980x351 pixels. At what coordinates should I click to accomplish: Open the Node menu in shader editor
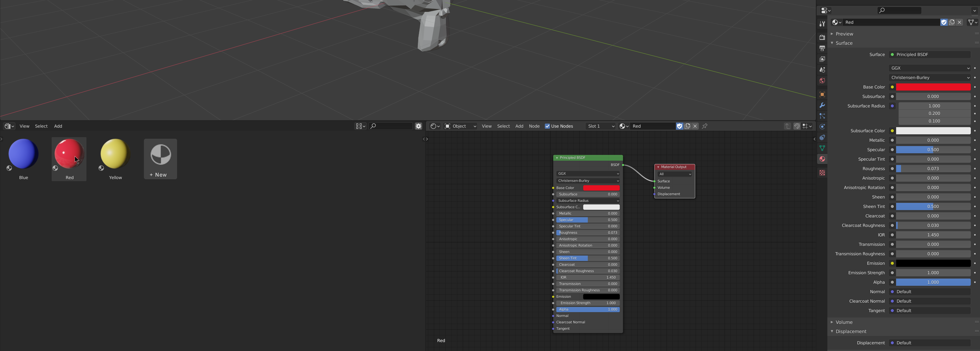click(534, 126)
